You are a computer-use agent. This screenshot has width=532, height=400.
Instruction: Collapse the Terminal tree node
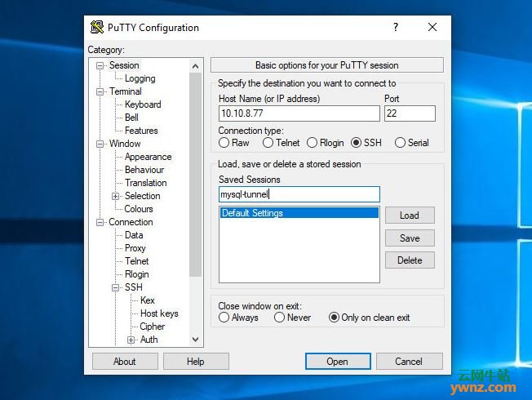pos(100,91)
